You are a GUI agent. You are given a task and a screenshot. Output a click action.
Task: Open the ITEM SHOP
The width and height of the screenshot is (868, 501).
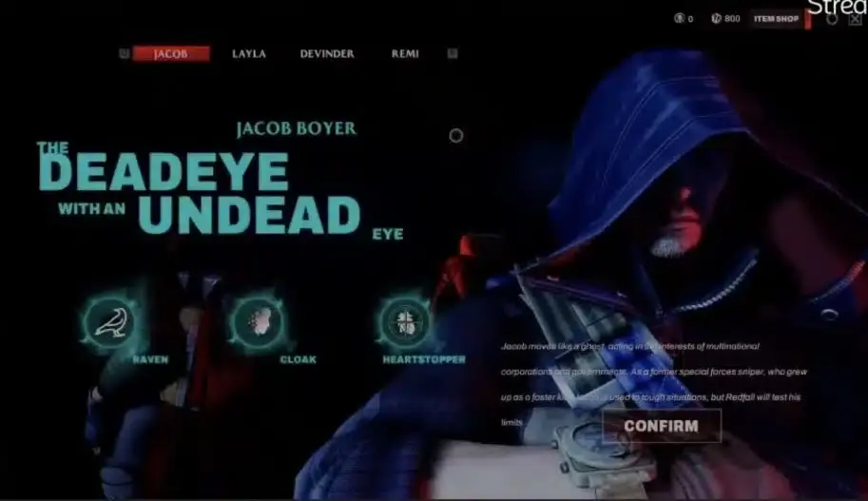point(776,19)
